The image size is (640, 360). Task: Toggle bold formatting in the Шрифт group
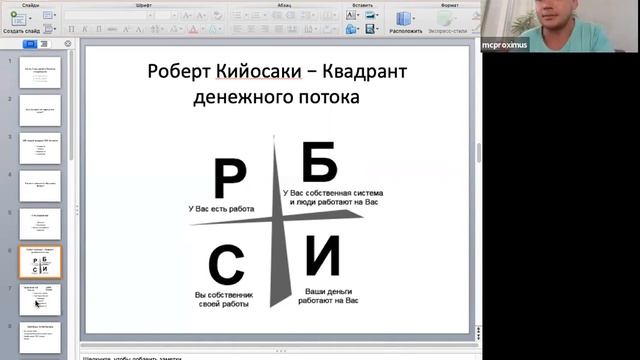pos(71,29)
